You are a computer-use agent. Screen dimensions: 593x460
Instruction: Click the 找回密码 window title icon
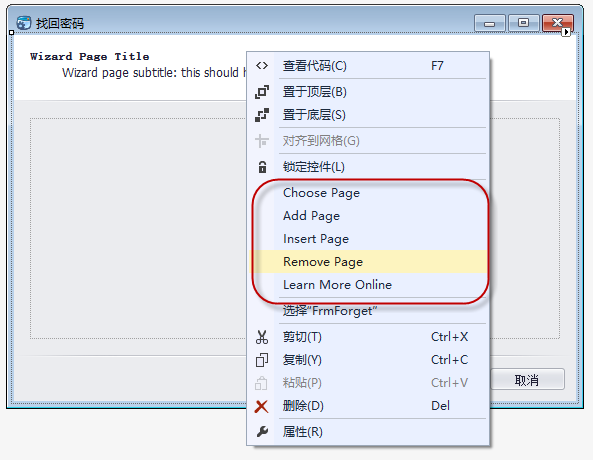click(x=24, y=23)
